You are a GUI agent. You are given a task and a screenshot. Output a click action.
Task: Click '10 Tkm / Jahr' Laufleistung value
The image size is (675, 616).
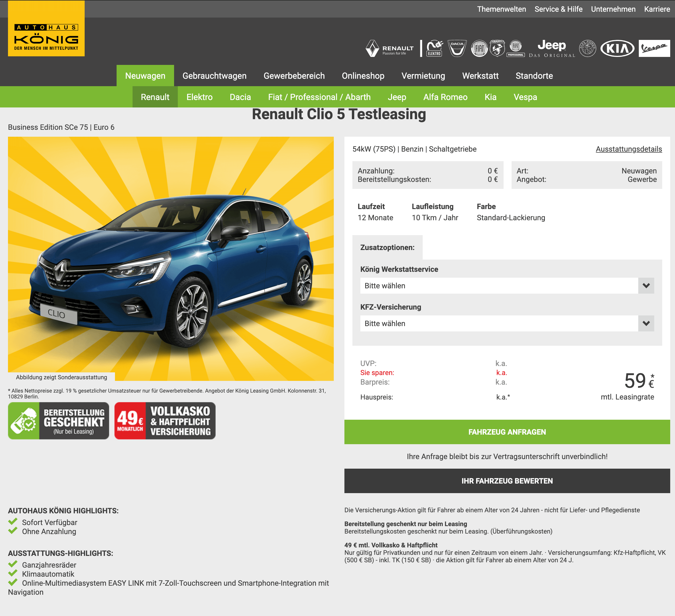[x=435, y=218]
